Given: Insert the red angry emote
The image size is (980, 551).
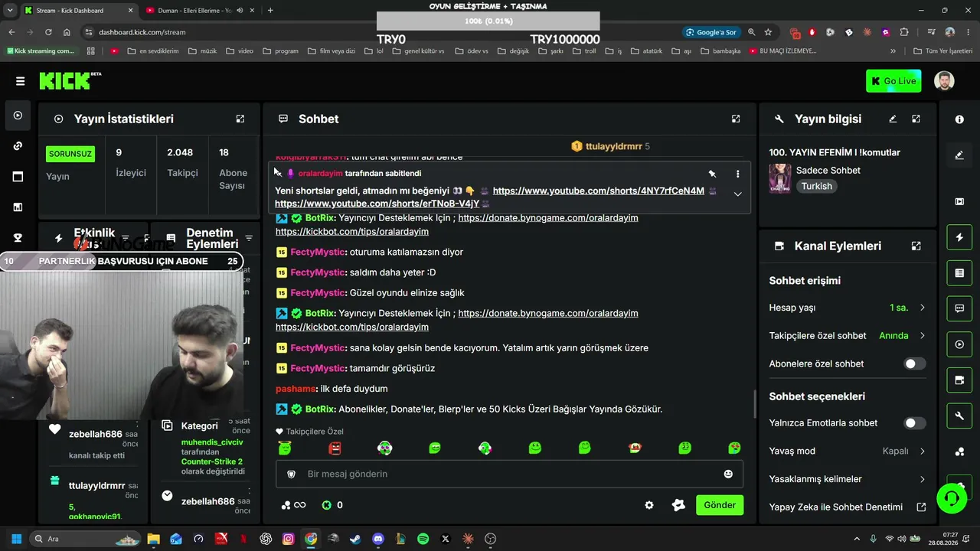Looking at the screenshot, I should [335, 448].
